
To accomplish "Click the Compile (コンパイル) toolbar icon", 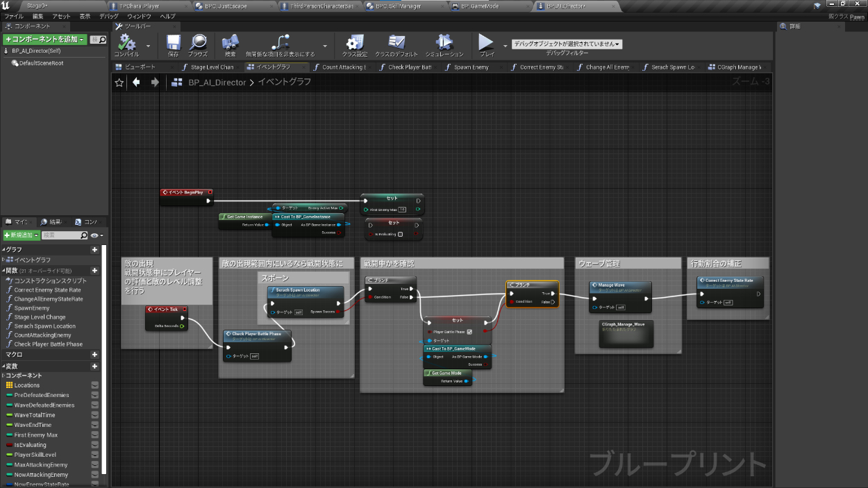I will (x=126, y=43).
